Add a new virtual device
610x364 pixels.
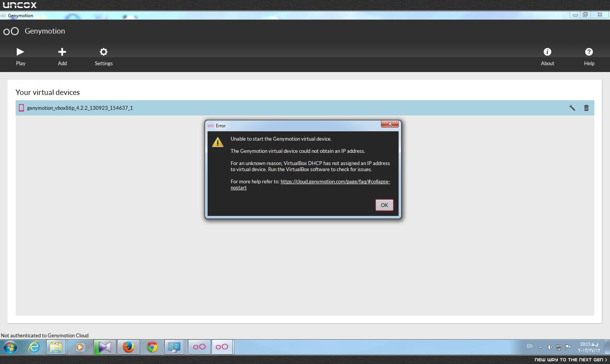click(x=62, y=57)
